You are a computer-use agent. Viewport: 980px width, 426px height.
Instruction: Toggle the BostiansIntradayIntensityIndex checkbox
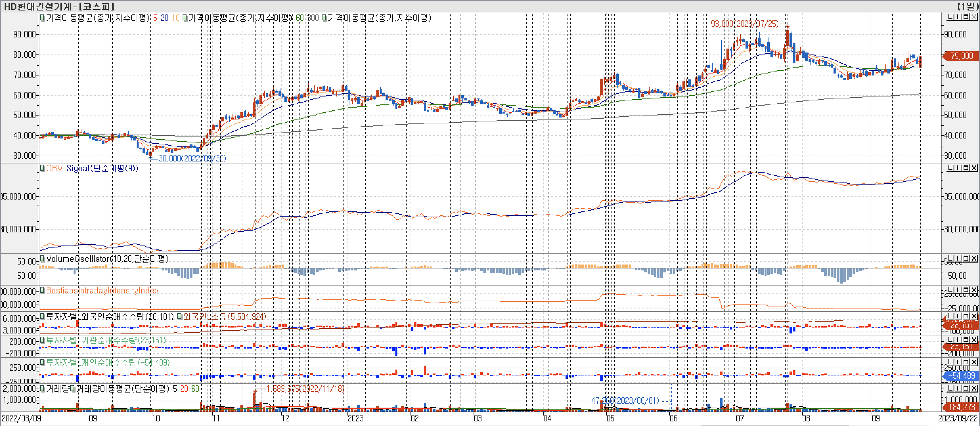tap(43, 290)
